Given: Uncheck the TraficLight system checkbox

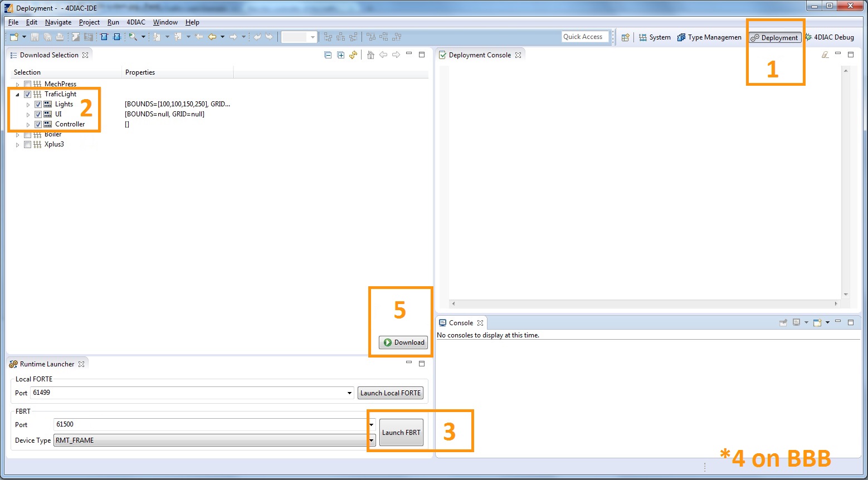Looking at the screenshot, I should pyautogui.click(x=28, y=95).
